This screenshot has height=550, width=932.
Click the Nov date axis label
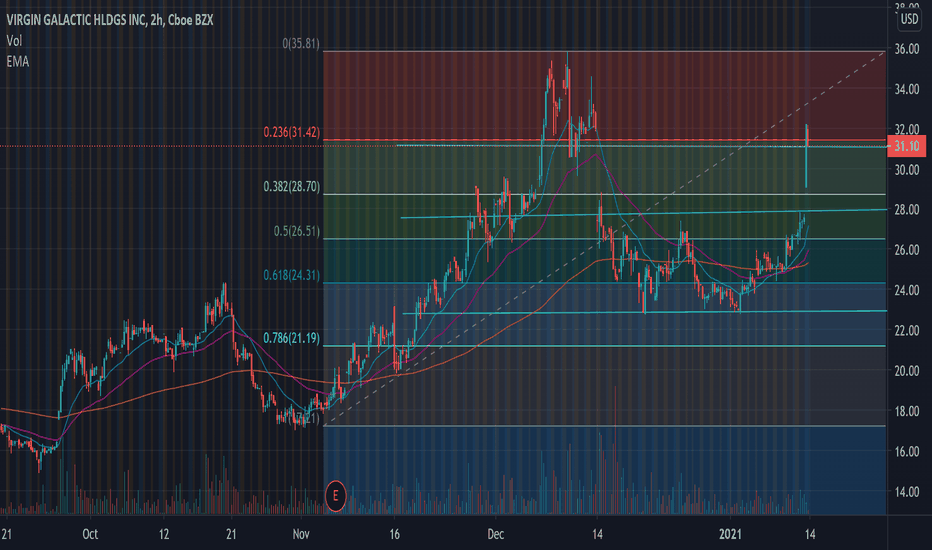coord(301,534)
